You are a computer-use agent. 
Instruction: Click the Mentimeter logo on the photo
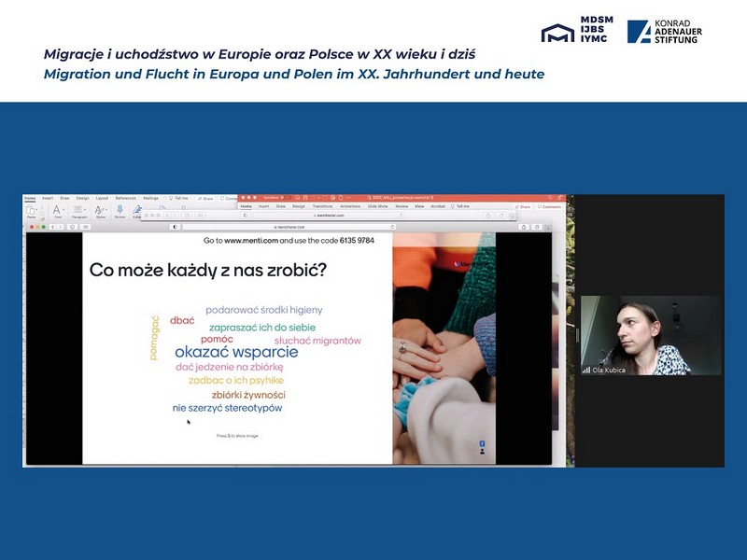[x=467, y=264]
